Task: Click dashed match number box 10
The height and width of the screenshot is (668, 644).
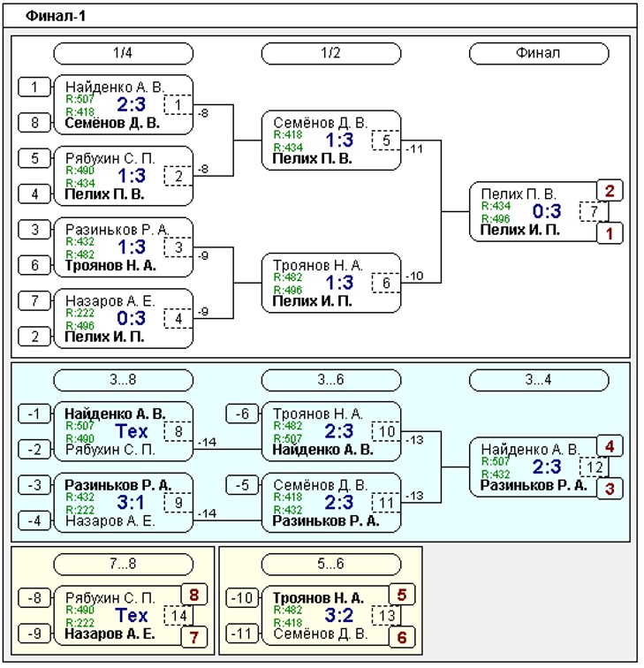Action: tap(386, 431)
